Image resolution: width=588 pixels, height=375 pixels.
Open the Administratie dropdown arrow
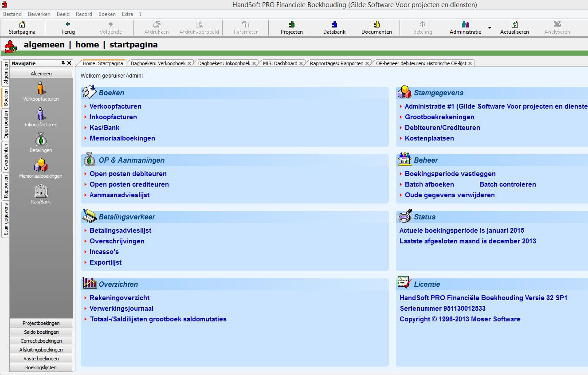[x=490, y=28]
